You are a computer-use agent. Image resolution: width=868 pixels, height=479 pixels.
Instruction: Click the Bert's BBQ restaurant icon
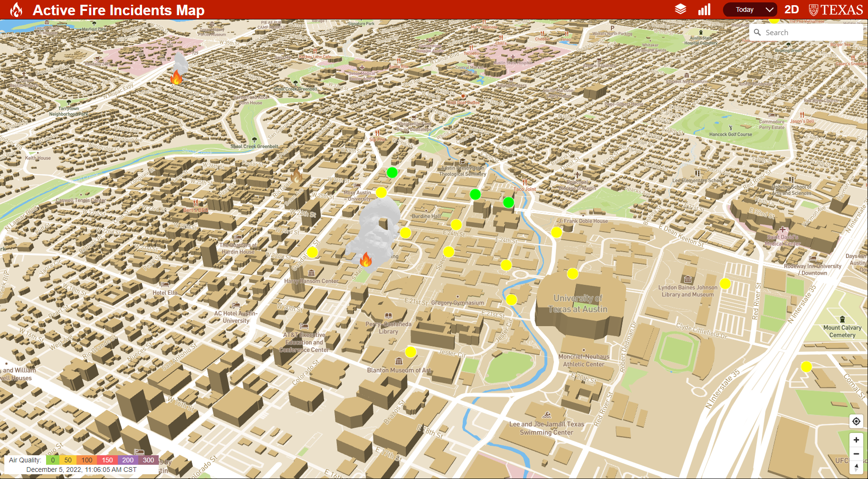click(x=195, y=203)
